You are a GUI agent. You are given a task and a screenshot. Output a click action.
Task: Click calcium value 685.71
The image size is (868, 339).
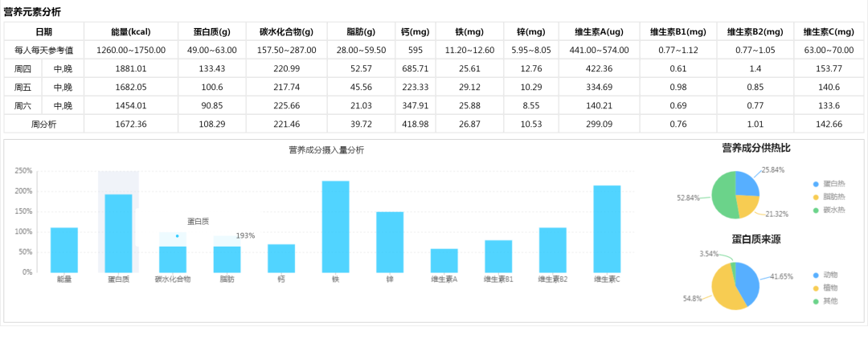[416, 69]
